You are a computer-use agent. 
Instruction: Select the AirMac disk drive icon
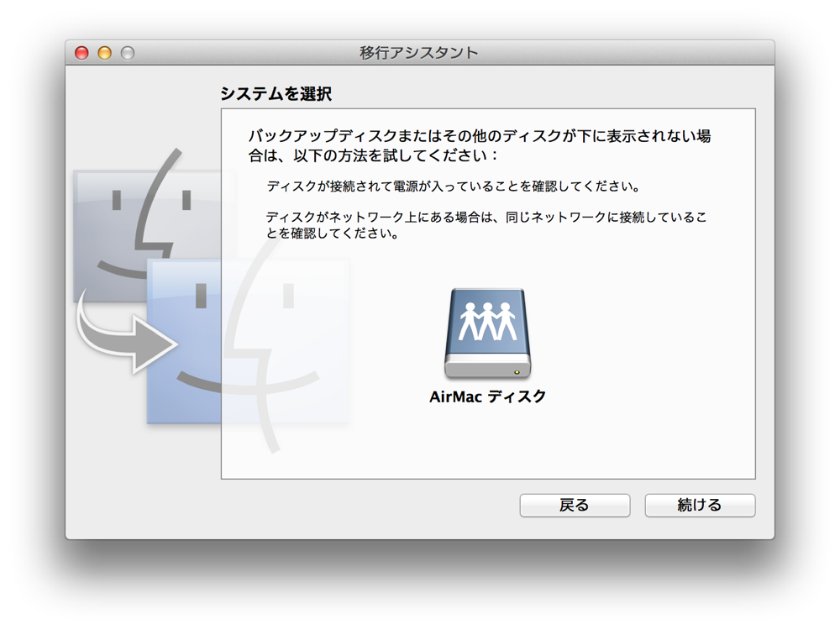click(487, 333)
